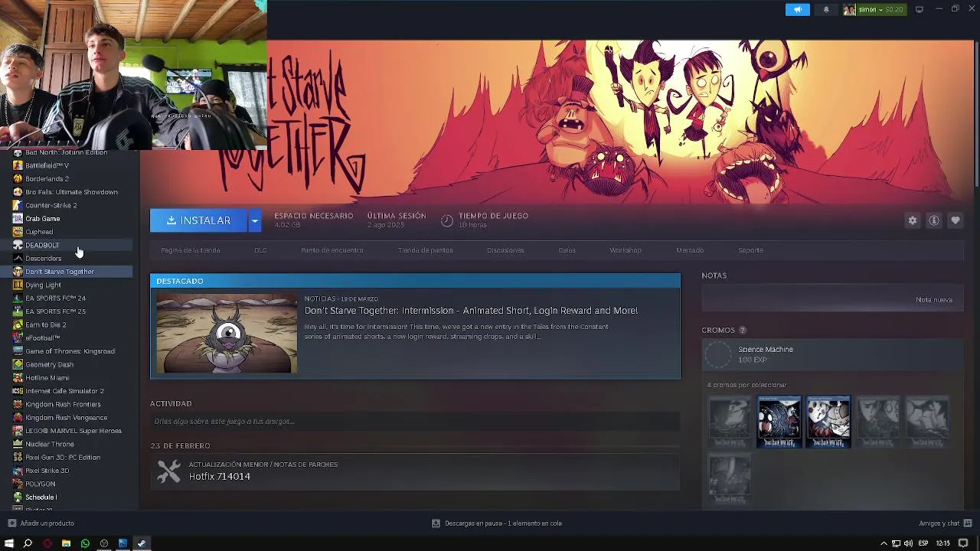Open the Guías tab
This screenshot has width=980, height=551.
coord(567,250)
